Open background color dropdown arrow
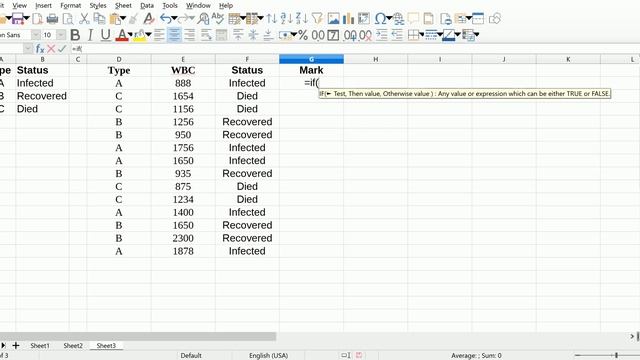 tap(148, 35)
